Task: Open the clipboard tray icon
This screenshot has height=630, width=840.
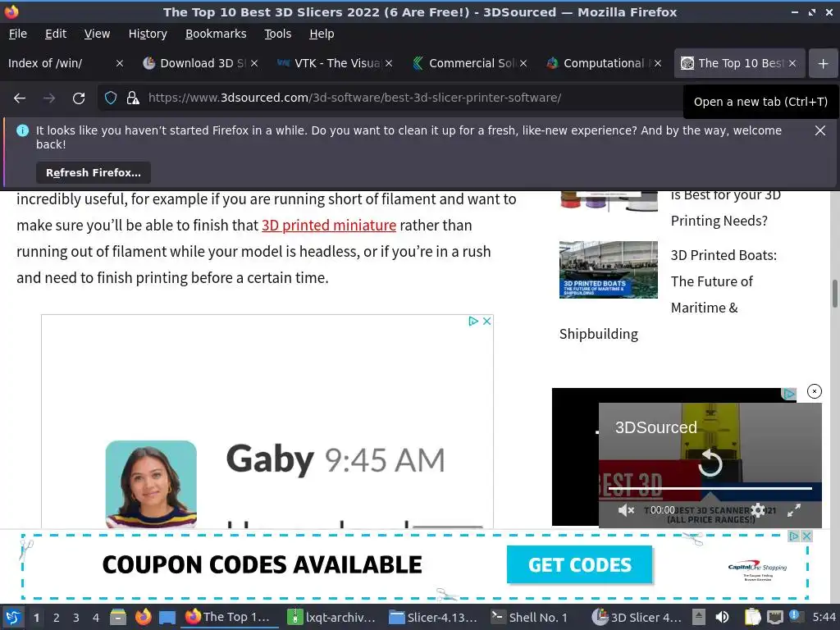Action: [x=752, y=617]
